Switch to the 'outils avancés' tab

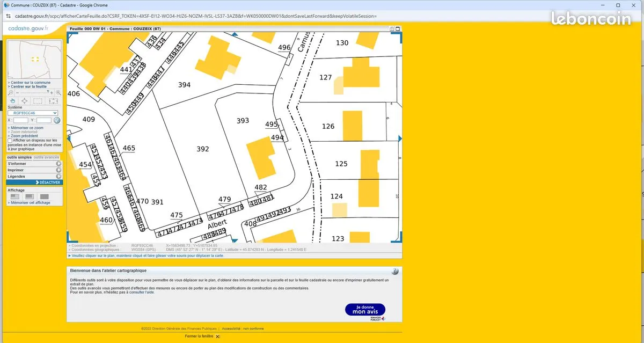pos(46,157)
